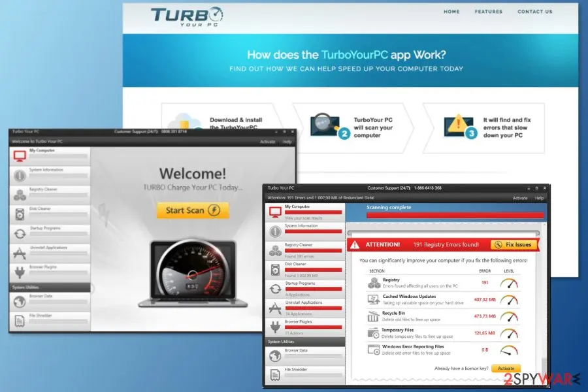Click File Shredder document icon in Welcome window
This screenshot has width=588, height=392.
point(20,321)
